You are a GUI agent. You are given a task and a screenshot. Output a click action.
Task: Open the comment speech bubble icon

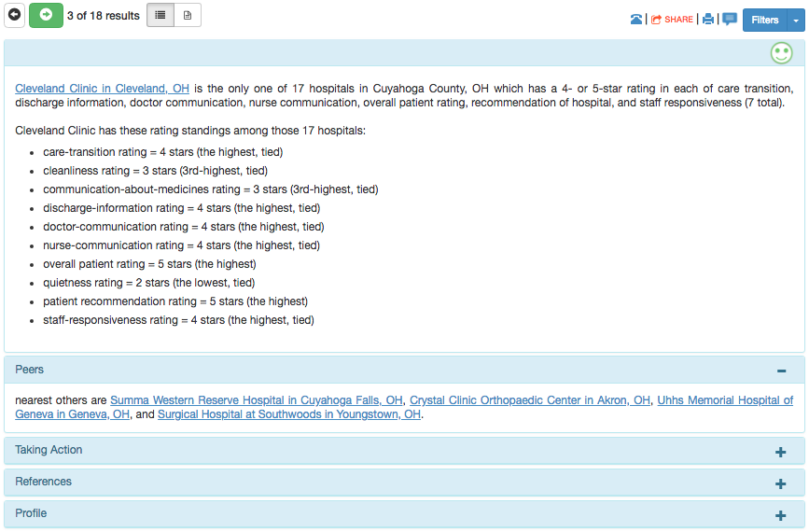click(730, 20)
